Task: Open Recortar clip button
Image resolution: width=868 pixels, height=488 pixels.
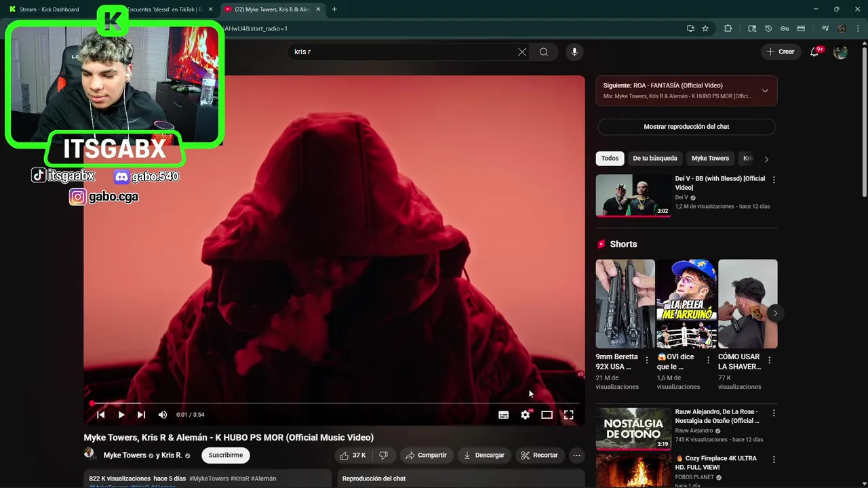Action: [540, 455]
